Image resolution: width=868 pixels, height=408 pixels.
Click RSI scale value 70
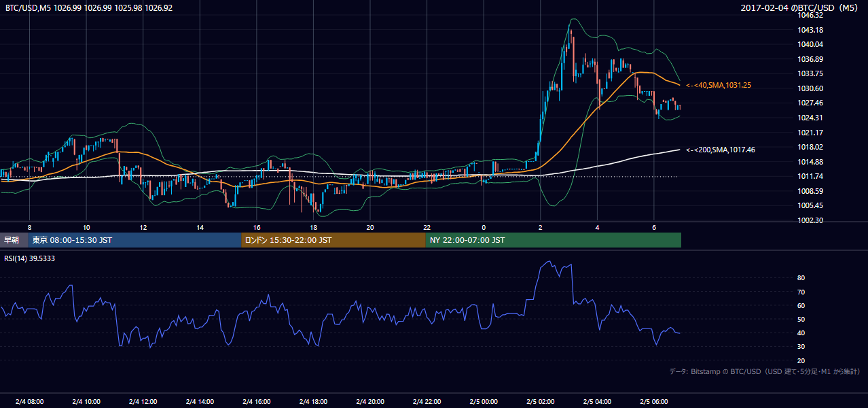801,292
